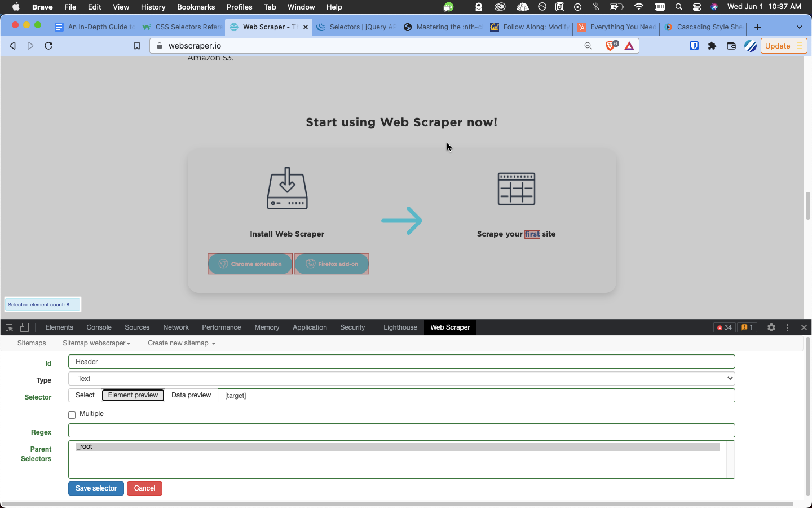Viewport: 812px width, 508px height.
Task: Click the Brave Shields lion icon
Action: [x=611, y=46]
